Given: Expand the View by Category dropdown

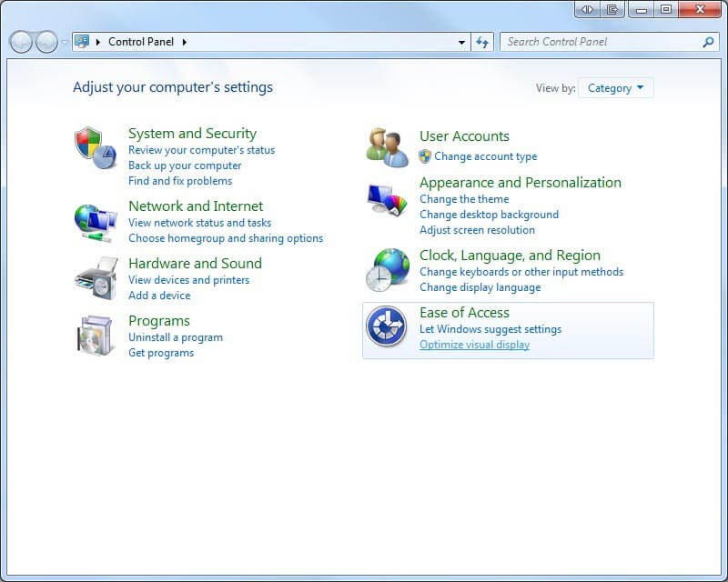Looking at the screenshot, I should [x=616, y=88].
